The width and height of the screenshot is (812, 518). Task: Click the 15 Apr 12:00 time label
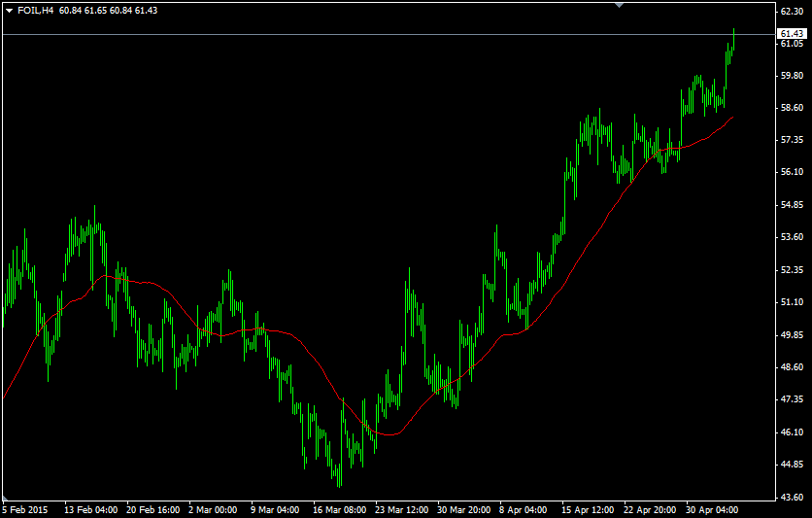[589, 510]
